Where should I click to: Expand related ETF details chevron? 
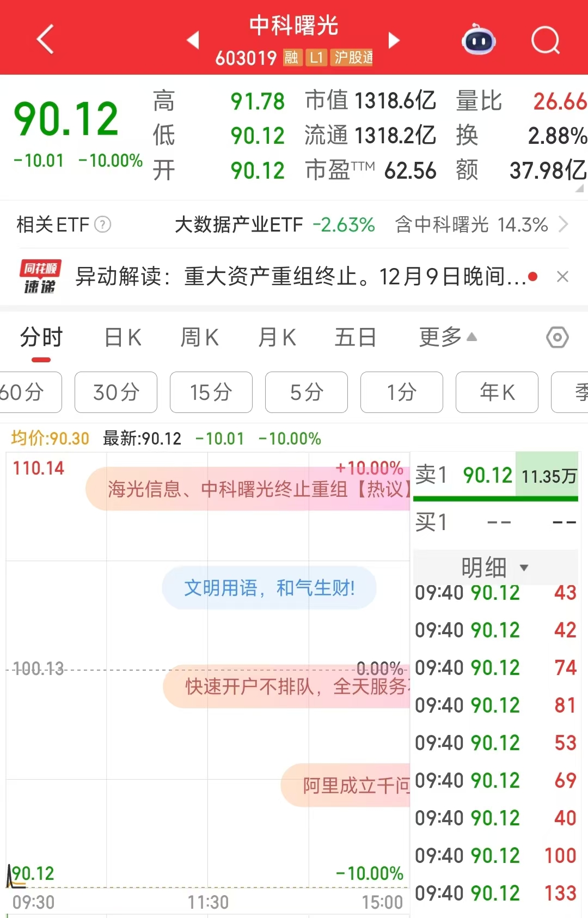pyautogui.click(x=563, y=224)
